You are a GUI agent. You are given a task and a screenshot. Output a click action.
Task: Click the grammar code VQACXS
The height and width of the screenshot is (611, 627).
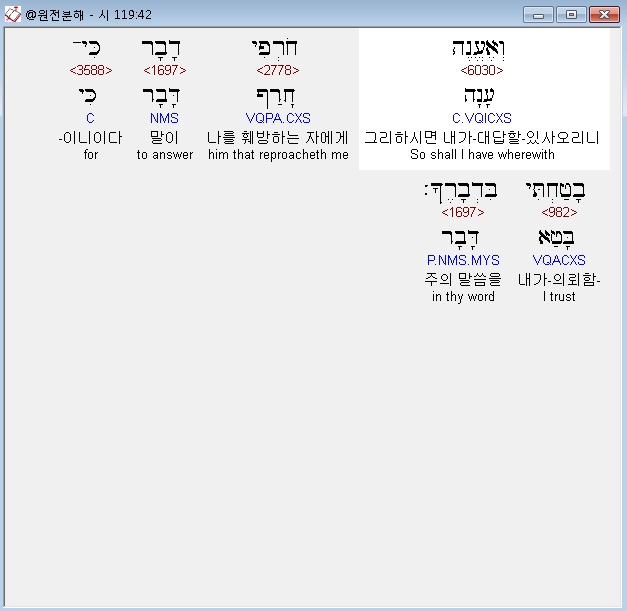pos(559,260)
